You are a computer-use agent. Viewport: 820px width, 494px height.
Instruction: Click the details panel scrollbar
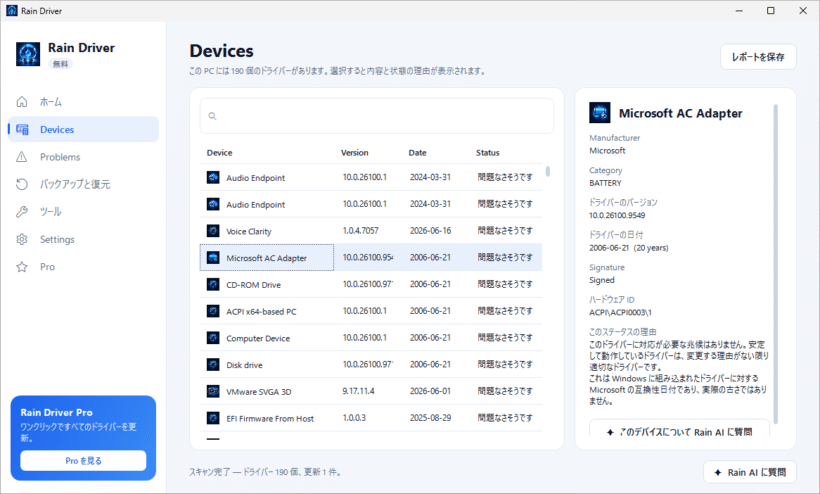coord(776,264)
